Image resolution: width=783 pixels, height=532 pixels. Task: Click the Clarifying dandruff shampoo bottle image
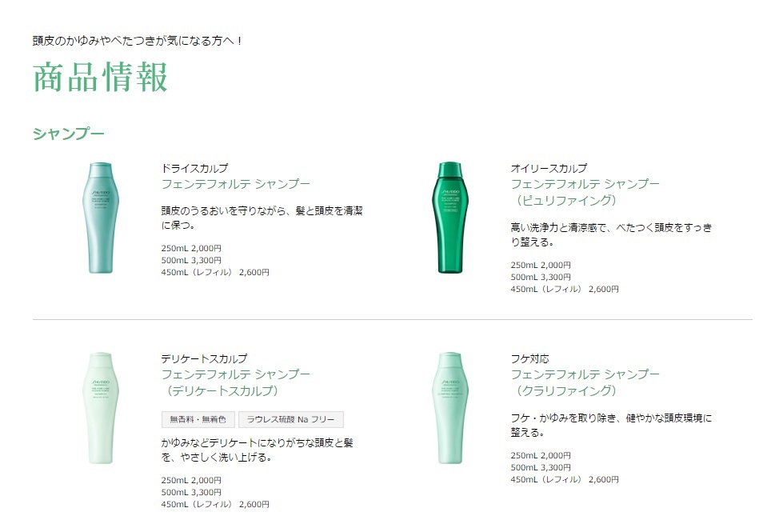coord(450,408)
